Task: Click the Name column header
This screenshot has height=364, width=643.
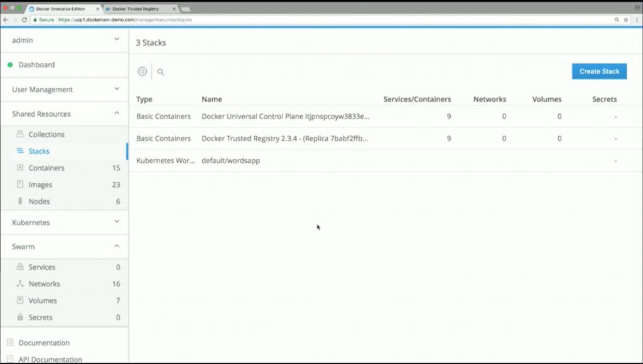Action: [212, 99]
